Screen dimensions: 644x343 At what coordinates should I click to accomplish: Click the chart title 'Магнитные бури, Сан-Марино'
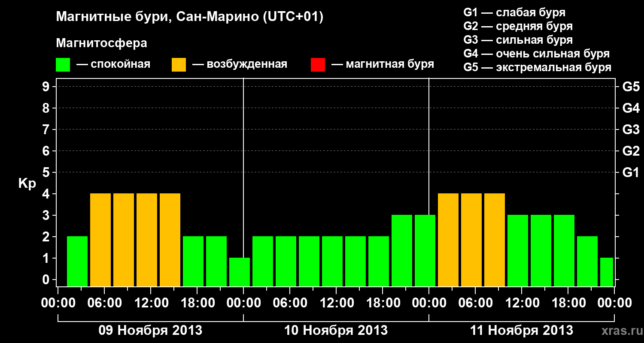(x=189, y=17)
